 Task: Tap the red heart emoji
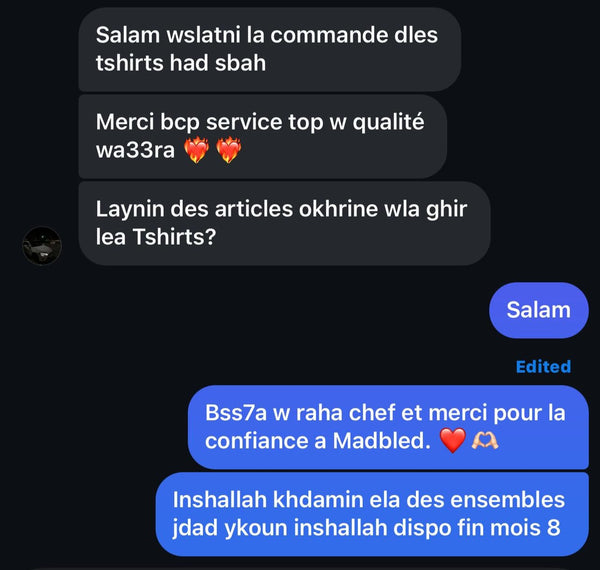click(453, 440)
